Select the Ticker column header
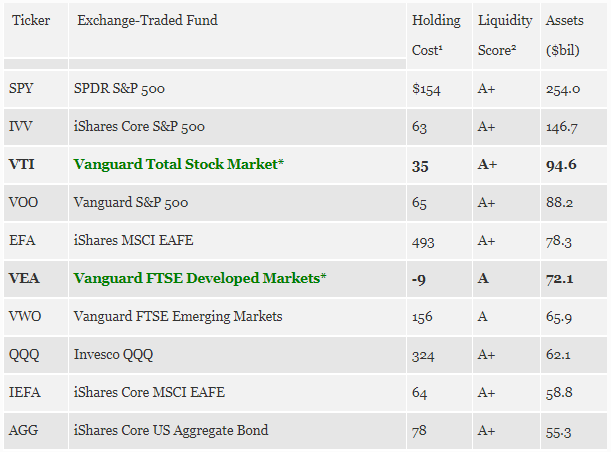611x452 pixels. [x=31, y=20]
